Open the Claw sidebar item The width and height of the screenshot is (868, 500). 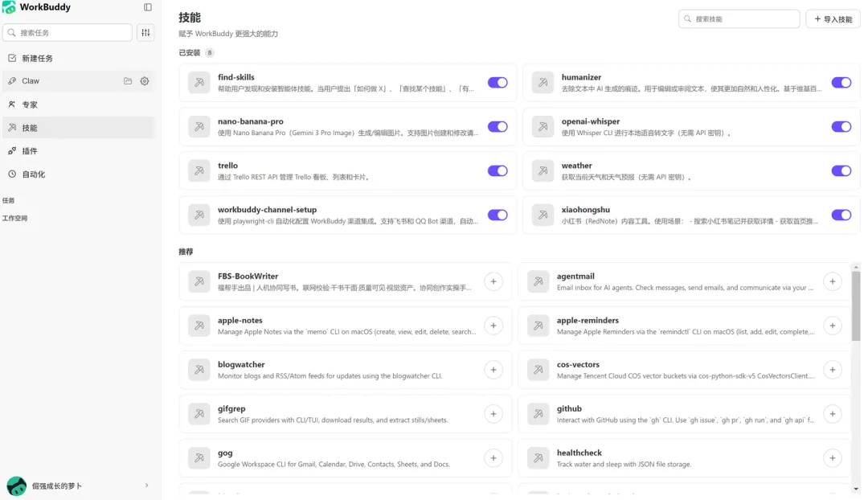[x=78, y=81]
